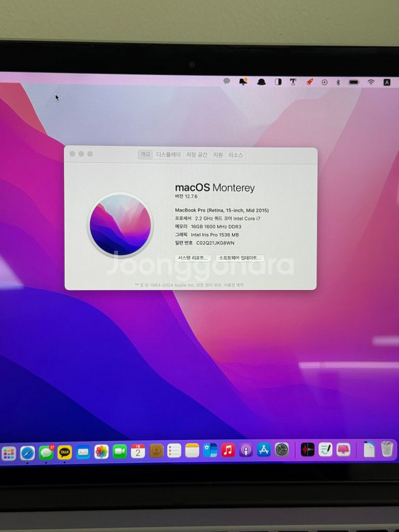Switch to the 디스플레이 tab

coord(168,155)
